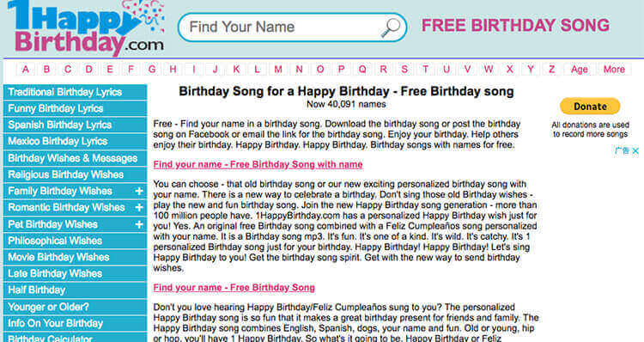Open the Funny Birthday Lyrics menu item
The height and width of the screenshot is (342, 644).
pos(75,108)
